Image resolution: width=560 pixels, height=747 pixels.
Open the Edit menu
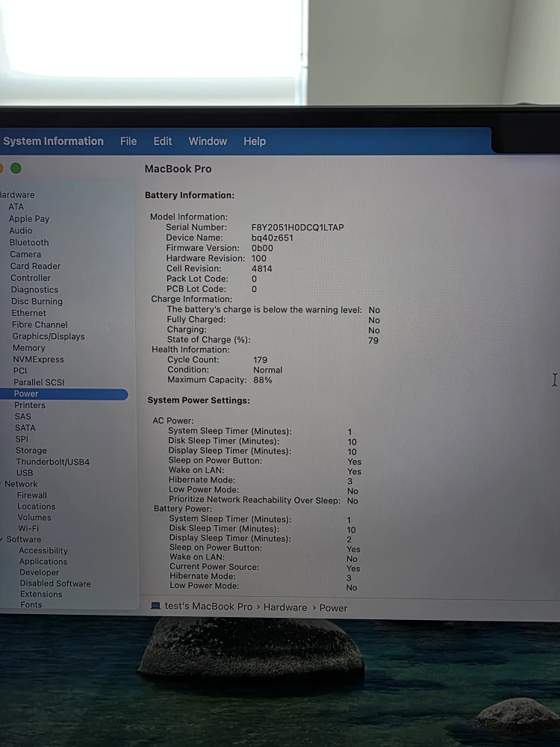coord(162,141)
